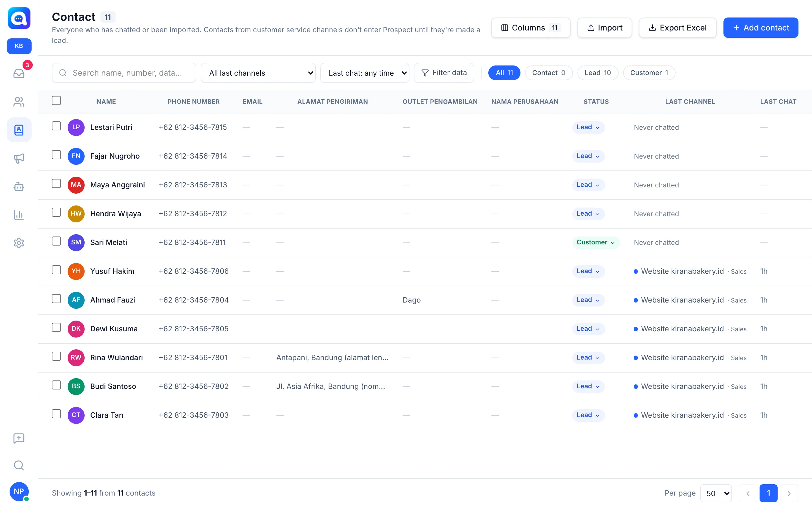This screenshot has height=508, width=812.
Task: Check the box for Fajar Nugroho
Action: 56,155
